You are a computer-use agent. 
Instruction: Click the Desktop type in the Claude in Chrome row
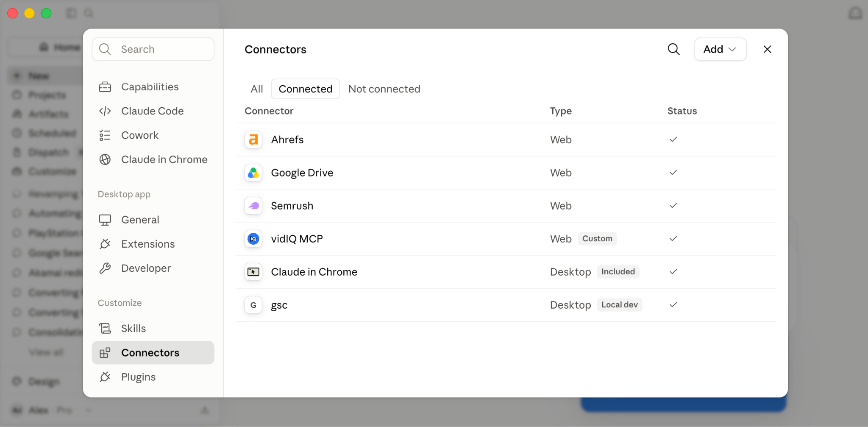click(x=570, y=272)
